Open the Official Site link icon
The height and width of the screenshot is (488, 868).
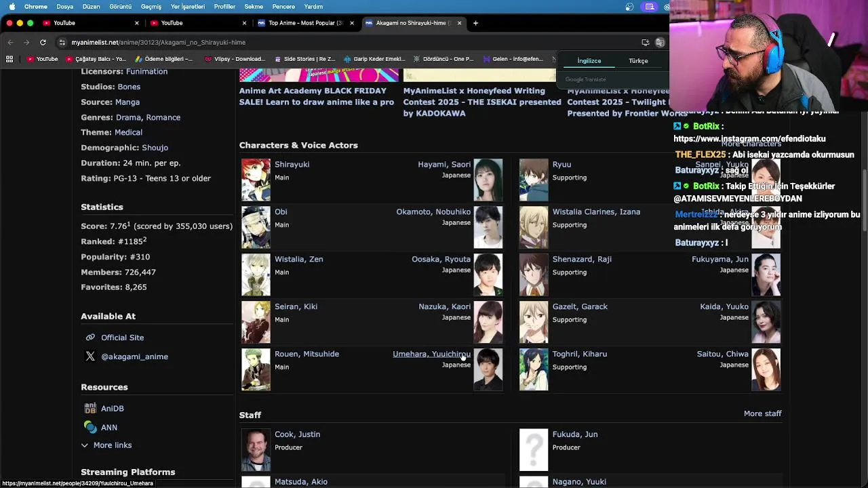[x=90, y=338]
